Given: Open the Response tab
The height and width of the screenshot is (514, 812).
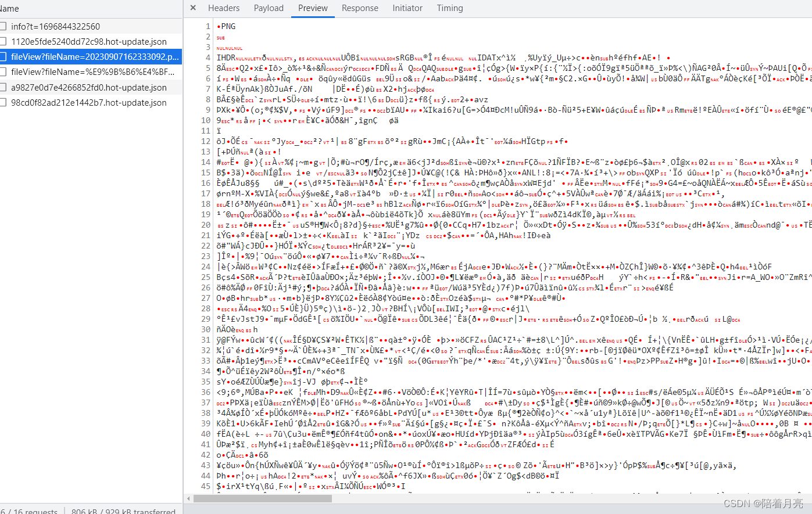Looking at the screenshot, I should tap(360, 8).
